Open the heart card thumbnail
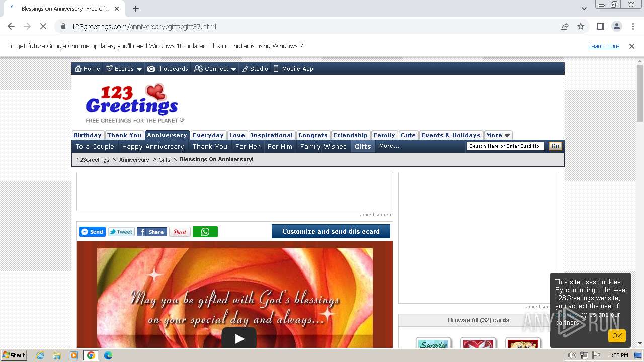 click(478, 343)
